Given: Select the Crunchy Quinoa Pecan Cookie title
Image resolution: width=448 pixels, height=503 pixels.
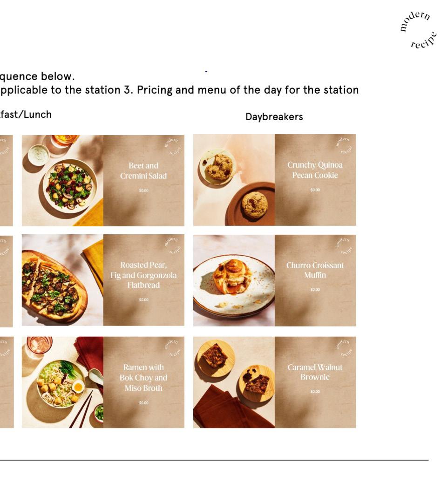Looking at the screenshot, I should tap(315, 170).
